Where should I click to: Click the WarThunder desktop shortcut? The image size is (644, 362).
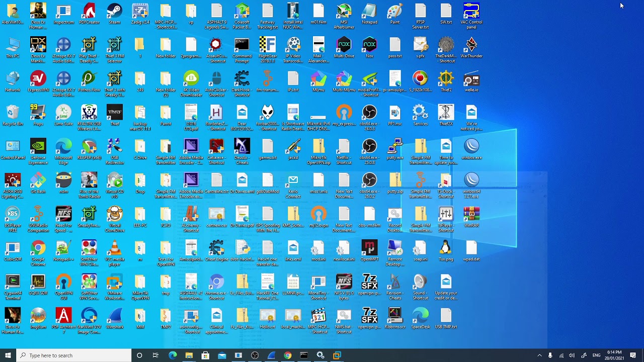(471, 48)
